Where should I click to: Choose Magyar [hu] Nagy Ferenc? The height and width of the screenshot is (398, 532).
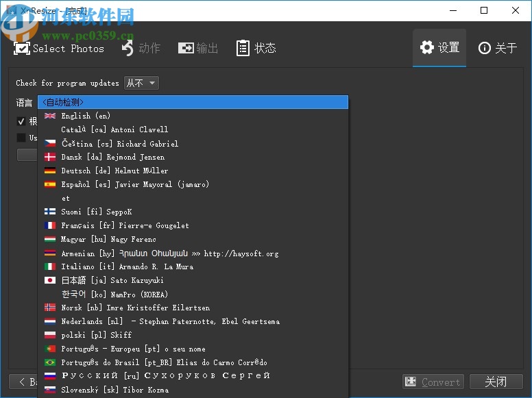pos(193,239)
